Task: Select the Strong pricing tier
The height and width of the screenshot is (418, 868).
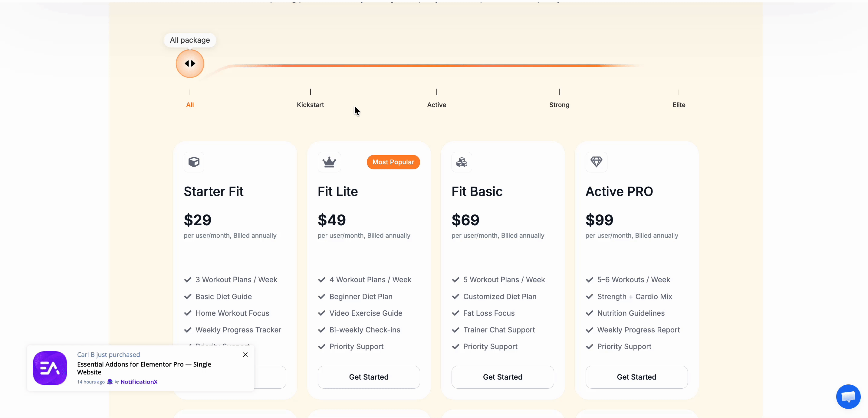Action: pyautogui.click(x=559, y=105)
